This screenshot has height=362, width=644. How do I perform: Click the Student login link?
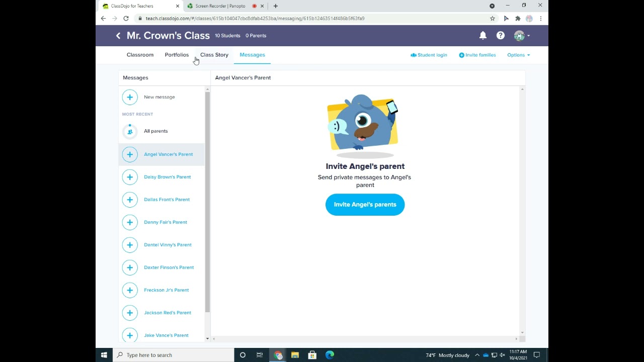pos(429,55)
